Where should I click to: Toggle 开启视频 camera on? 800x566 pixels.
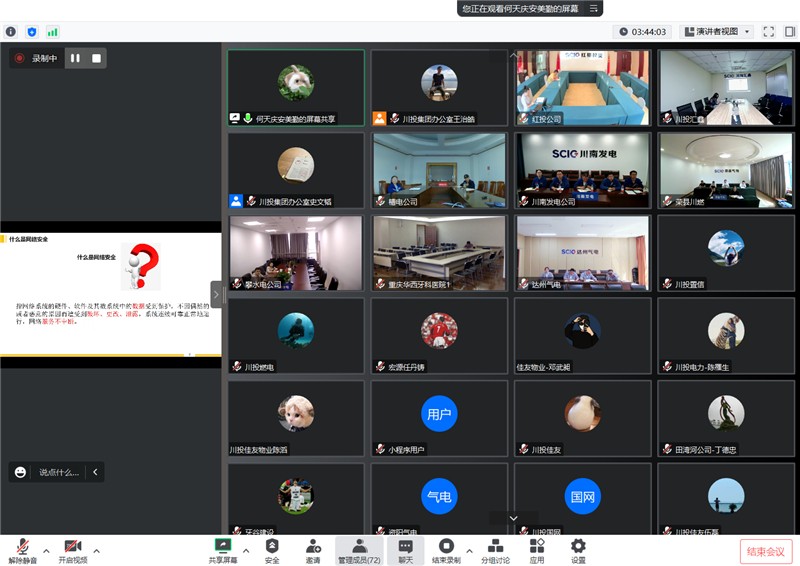pyautogui.click(x=72, y=546)
